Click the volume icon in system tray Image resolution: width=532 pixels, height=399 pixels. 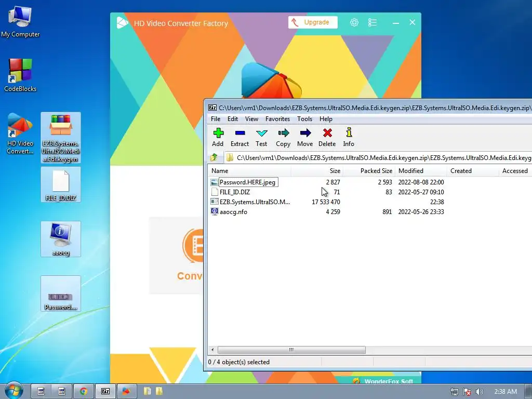(x=479, y=392)
